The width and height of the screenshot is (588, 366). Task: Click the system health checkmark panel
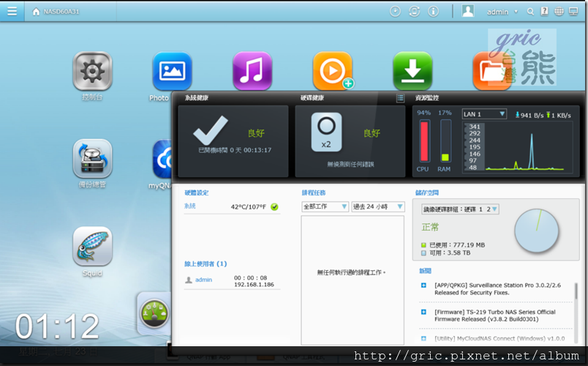(233, 141)
